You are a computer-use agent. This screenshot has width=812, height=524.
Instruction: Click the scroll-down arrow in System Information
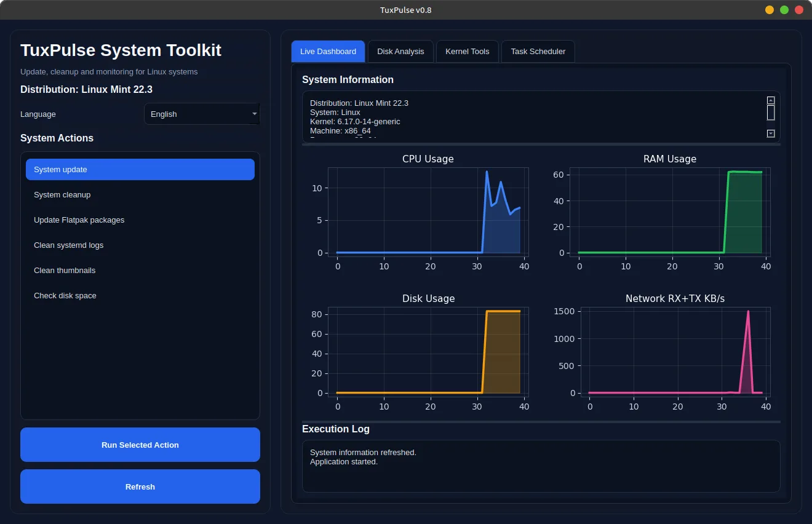[770, 132]
